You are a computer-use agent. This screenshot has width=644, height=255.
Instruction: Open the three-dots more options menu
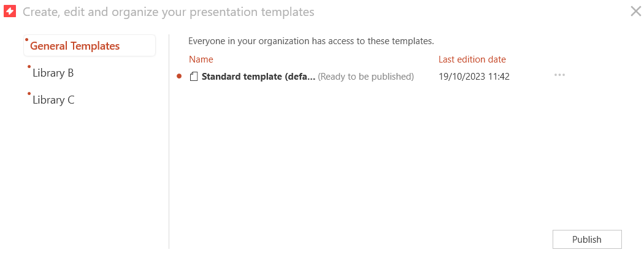pyautogui.click(x=559, y=75)
